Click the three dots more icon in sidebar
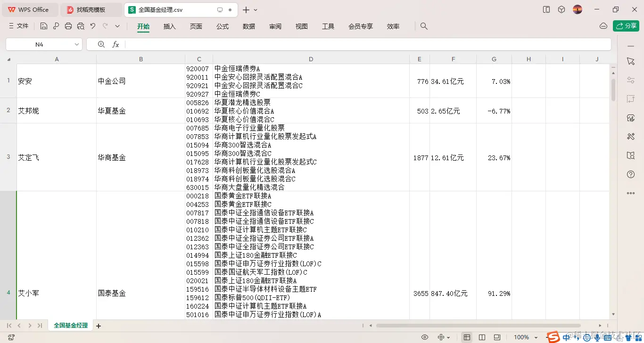644x343 pixels. [631, 193]
